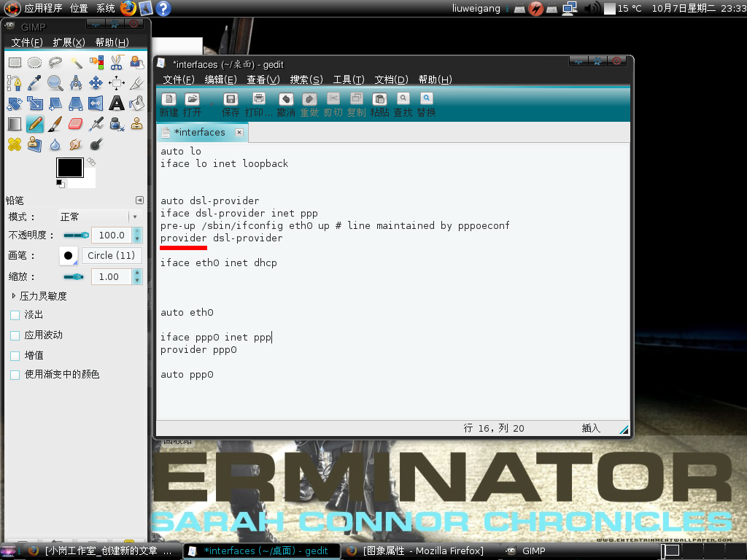Viewport: 747px width, 560px height.
Task: Activate the Scissors Select tool
Action: coord(117,63)
